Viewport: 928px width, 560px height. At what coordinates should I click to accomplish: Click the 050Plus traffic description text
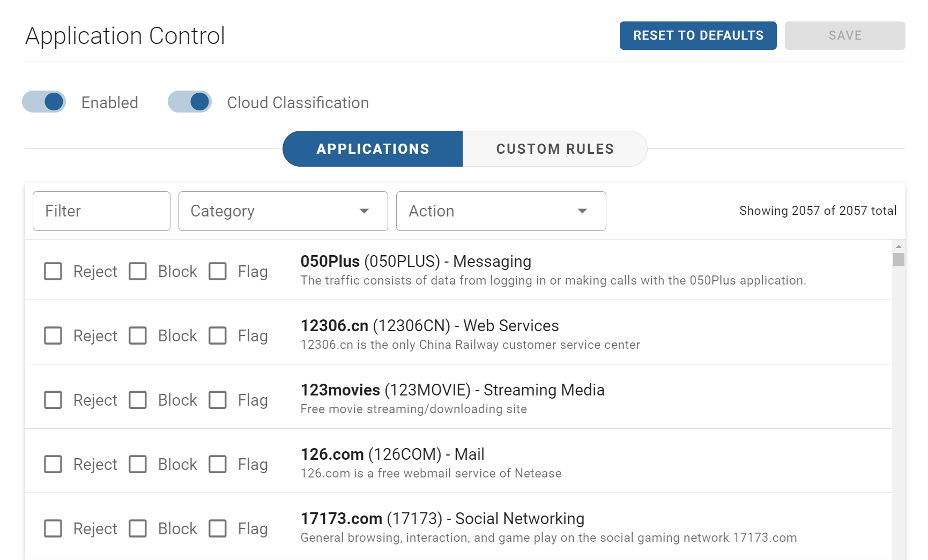[553, 281]
